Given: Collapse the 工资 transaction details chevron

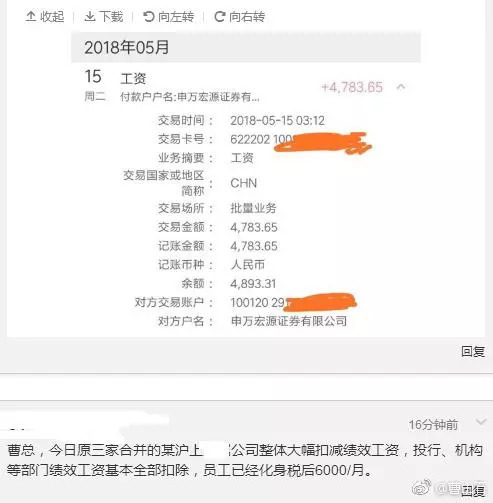Looking at the screenshot, I should coord(401,87).
